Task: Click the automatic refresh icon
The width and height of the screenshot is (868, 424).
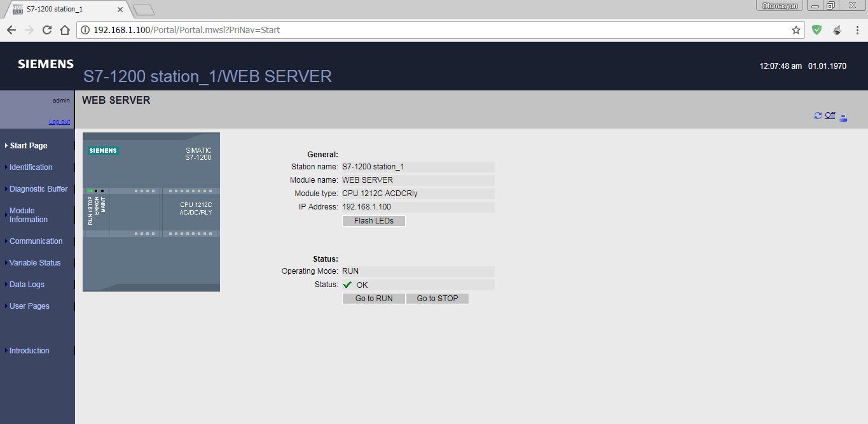Action: [x=818, y=116]
